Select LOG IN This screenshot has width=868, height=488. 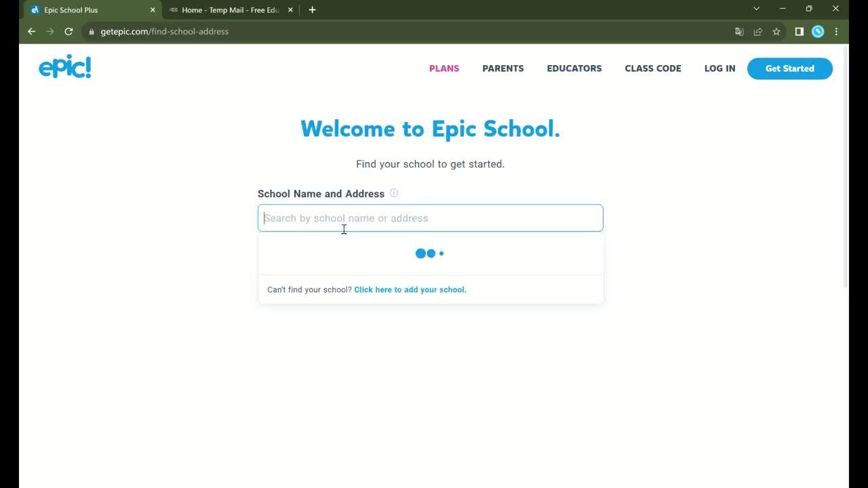[x=719, y=68]
